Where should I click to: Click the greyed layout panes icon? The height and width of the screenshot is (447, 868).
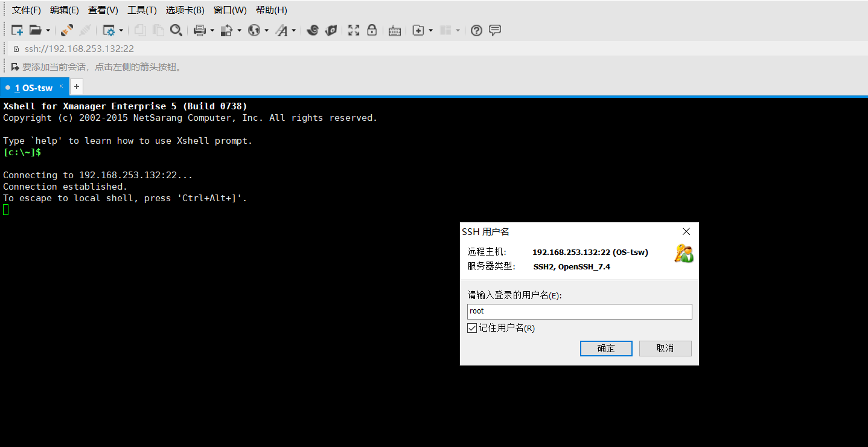(x=446, y=30)
